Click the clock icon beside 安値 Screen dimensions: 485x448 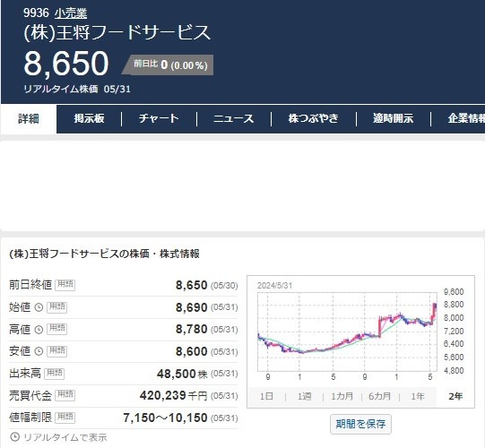pos(39,351)
